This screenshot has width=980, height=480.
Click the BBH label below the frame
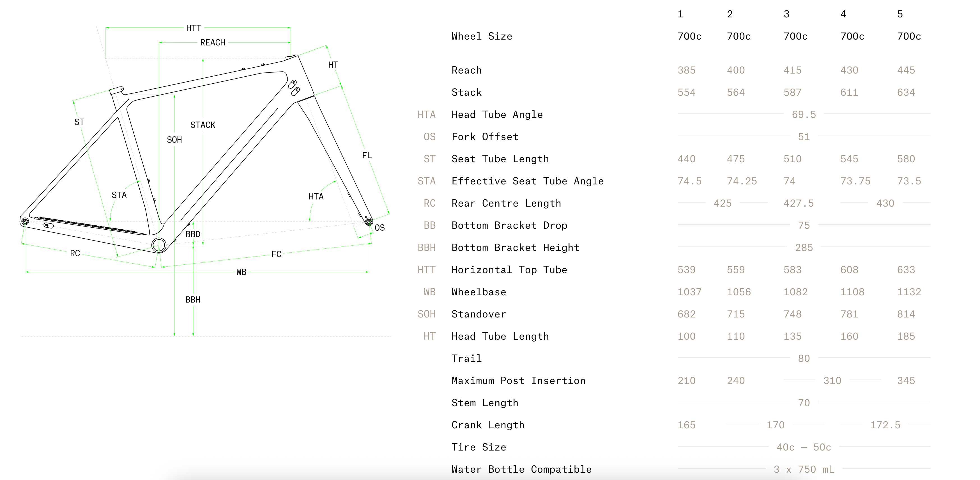pyautogui.click(x=193, y=300)
